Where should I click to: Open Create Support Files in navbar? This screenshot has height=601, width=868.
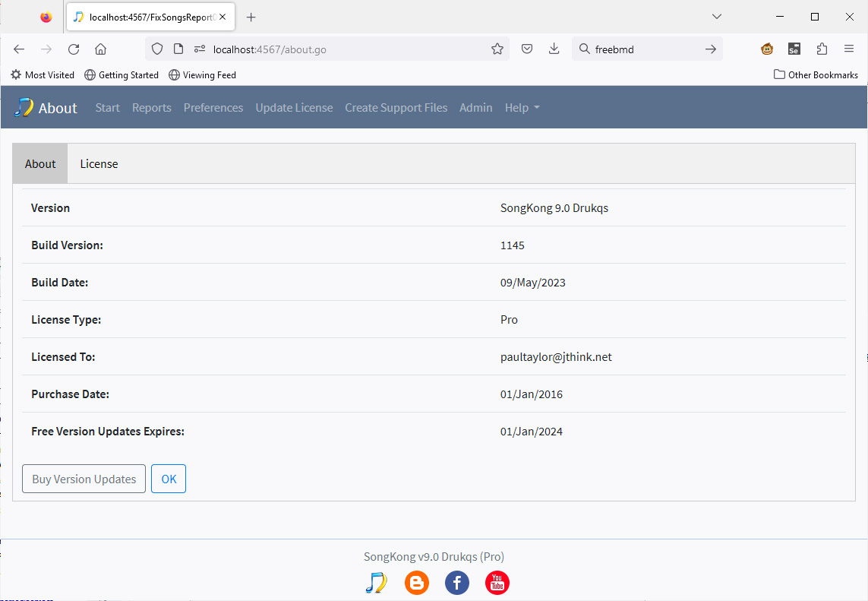[396, 107]
